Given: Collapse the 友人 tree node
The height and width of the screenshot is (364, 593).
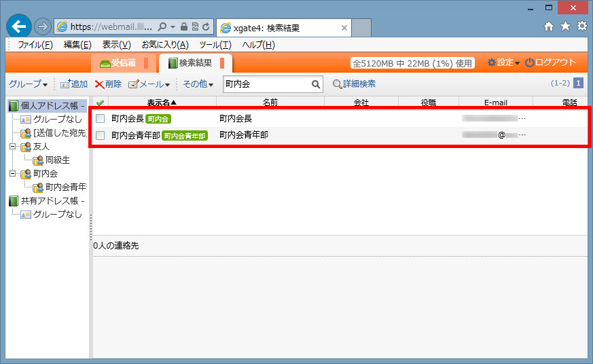Looking at the screenshot, I should (12, 147).
